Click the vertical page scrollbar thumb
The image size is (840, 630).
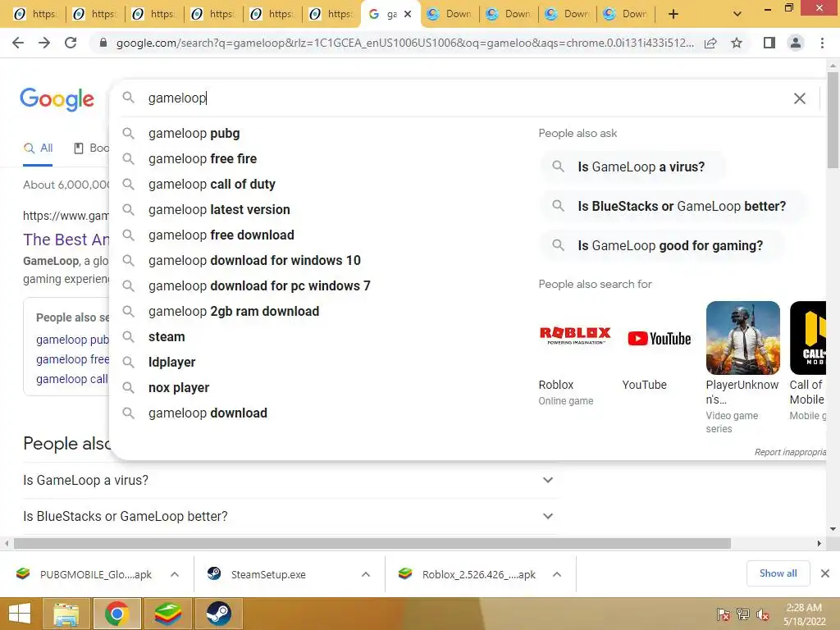[833, 120]
